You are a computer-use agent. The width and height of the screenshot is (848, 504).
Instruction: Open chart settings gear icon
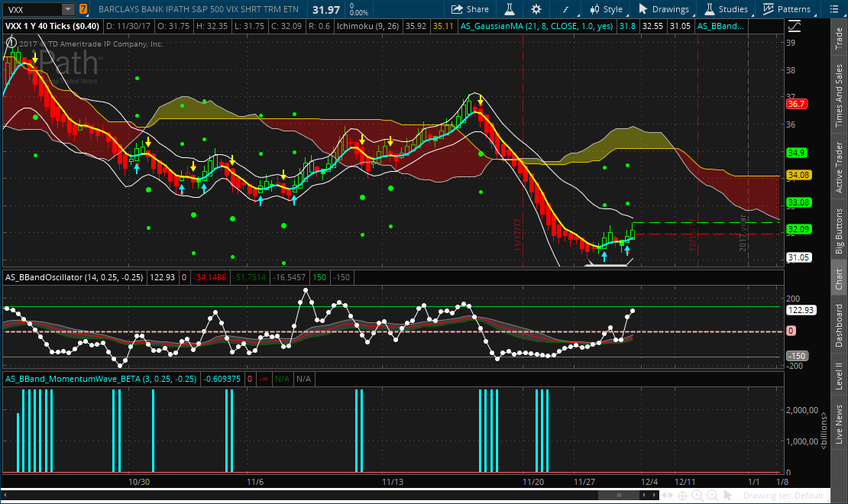coord(536,9)
